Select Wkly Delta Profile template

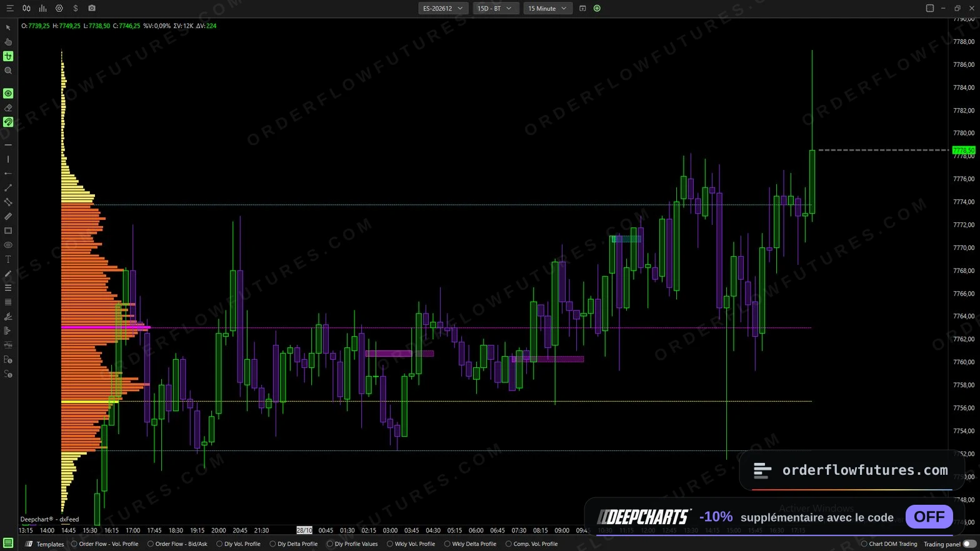[x=470, y=544]
